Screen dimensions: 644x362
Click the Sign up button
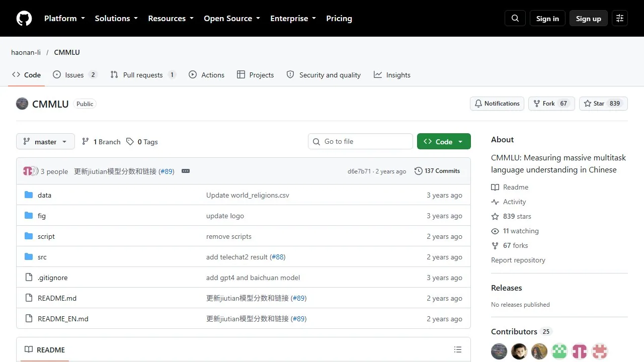589,19
